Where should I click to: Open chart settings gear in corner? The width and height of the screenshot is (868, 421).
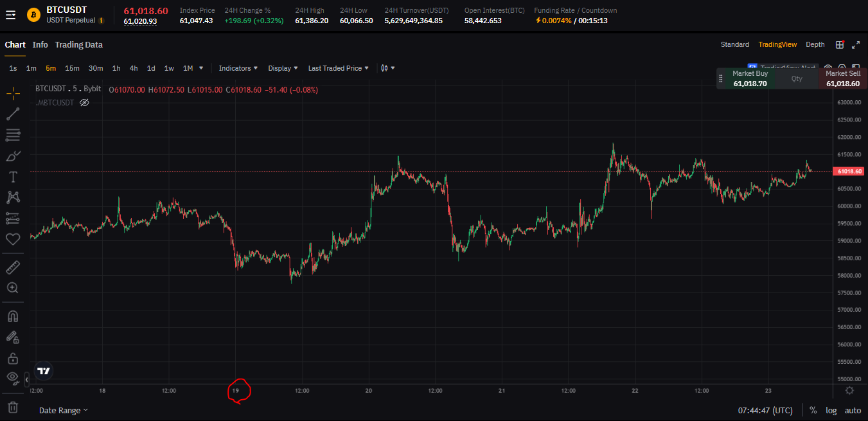[x=849, y=390]
